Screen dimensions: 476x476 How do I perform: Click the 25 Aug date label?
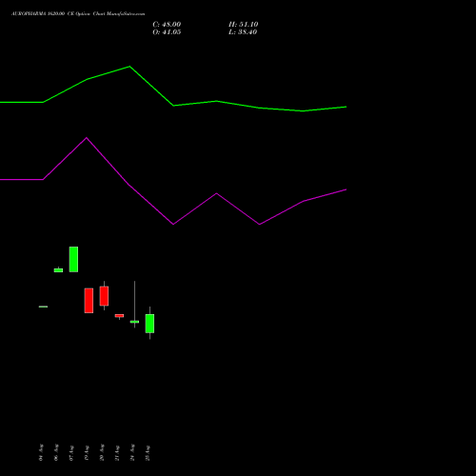click(x=148, y=452)
